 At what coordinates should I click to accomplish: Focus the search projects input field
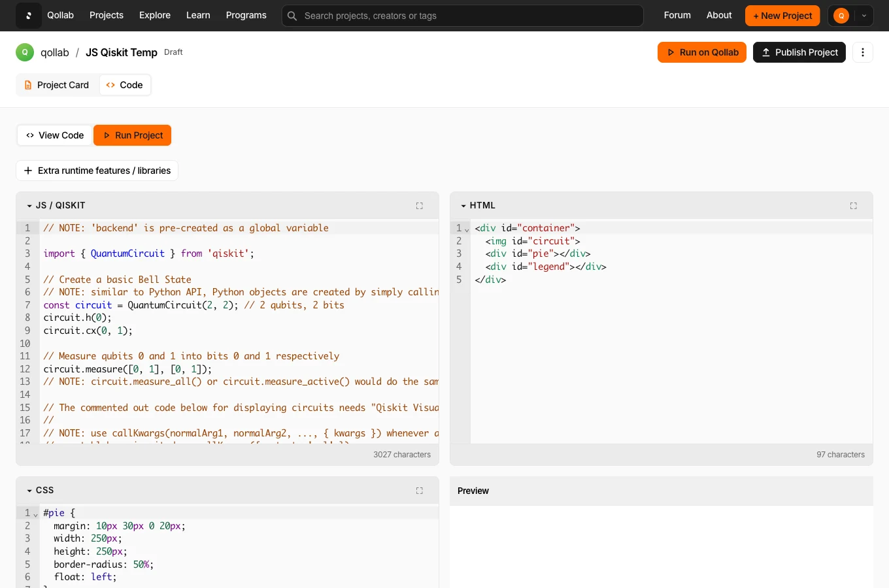pyautogui.click(x=463, y=16)
